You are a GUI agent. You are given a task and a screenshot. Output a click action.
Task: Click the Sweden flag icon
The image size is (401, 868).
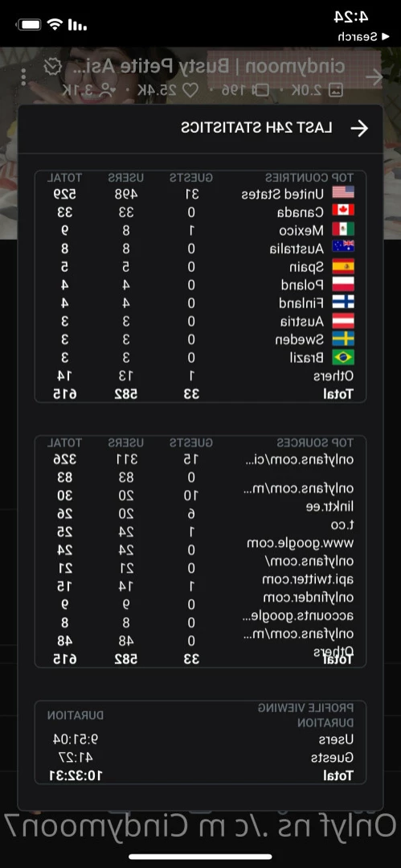coord(343,339)
